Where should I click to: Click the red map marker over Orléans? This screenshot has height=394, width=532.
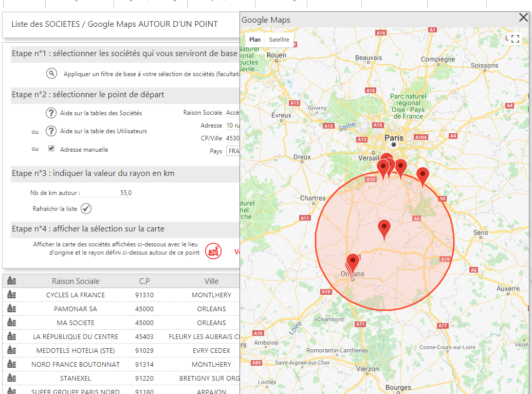point(353,263)
